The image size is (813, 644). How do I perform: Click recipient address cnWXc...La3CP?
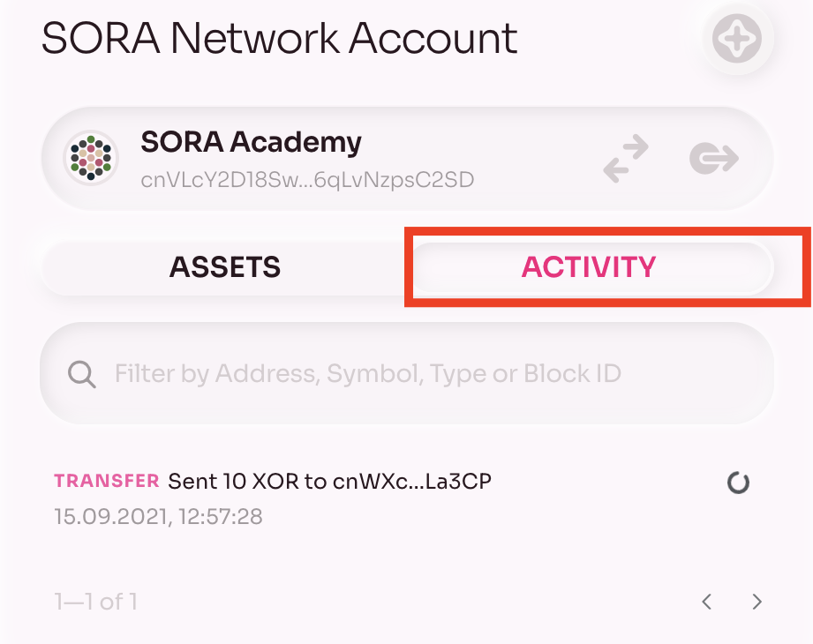click(411, 482)
